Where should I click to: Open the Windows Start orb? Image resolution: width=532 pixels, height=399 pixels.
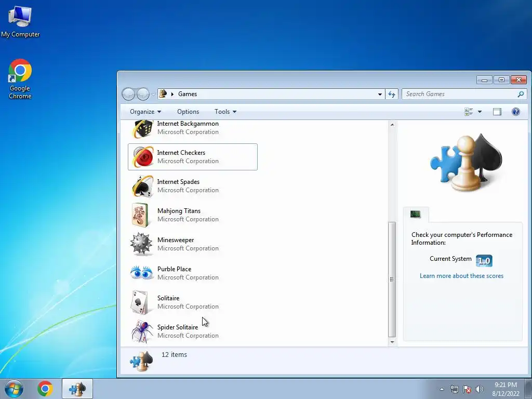click(14, 389)
